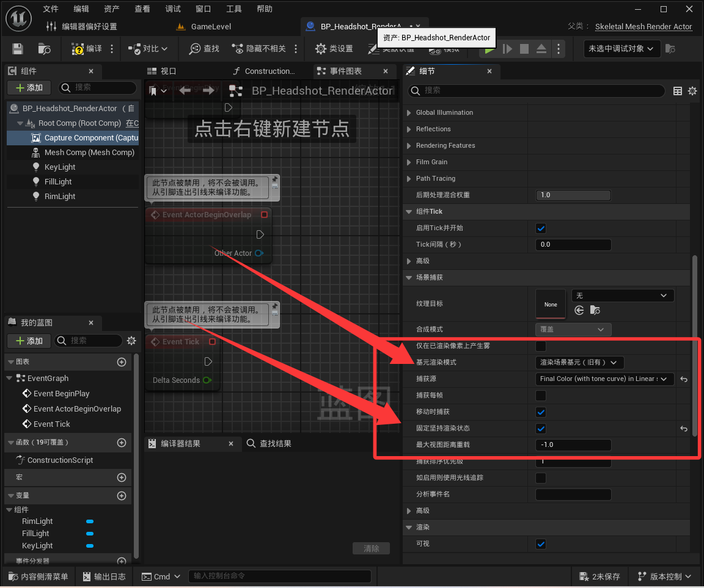Open the Construction Script tab
This screenshot has height=588, width=704.
264,71
